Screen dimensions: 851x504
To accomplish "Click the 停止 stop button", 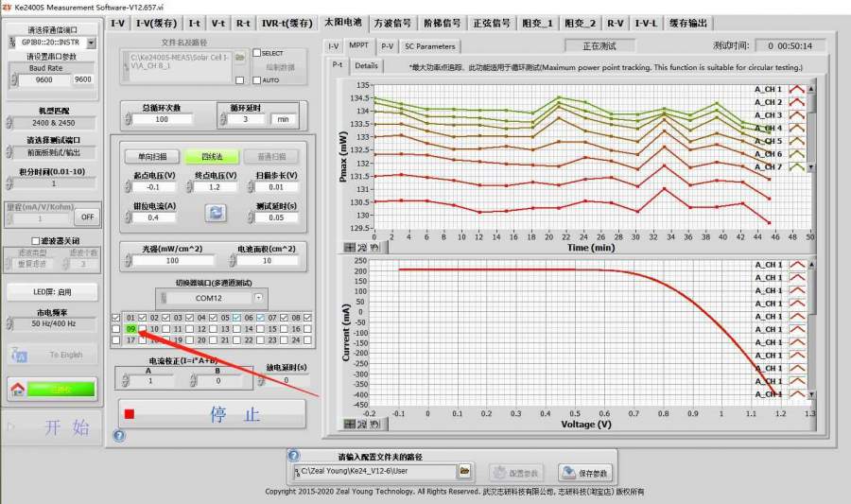I will (212, 414).
